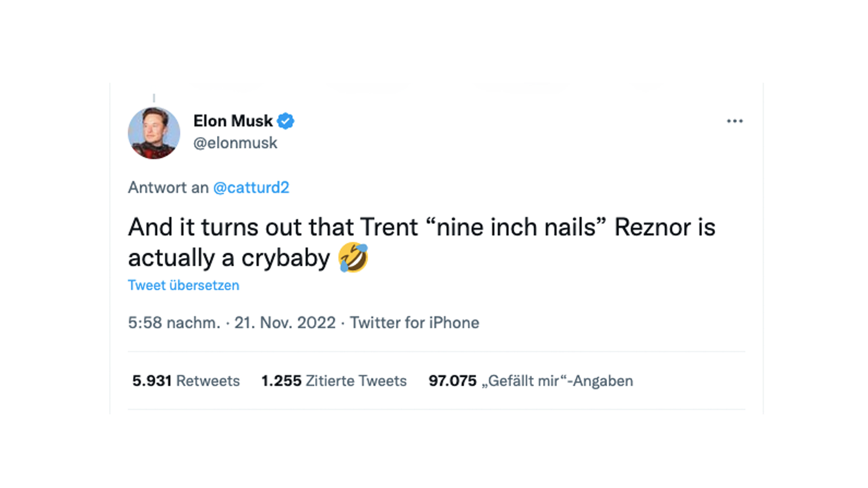The width and height of the screenshot is (868, 488).
Task: Click the rolling-on-floor laughing emoji
Action: [353, 258]
